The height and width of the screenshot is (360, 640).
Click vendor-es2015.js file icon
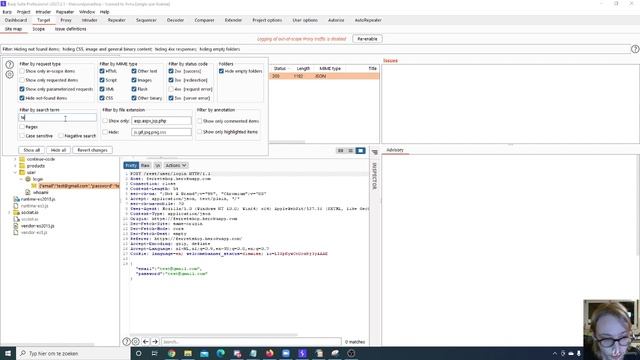pos(16,226)
